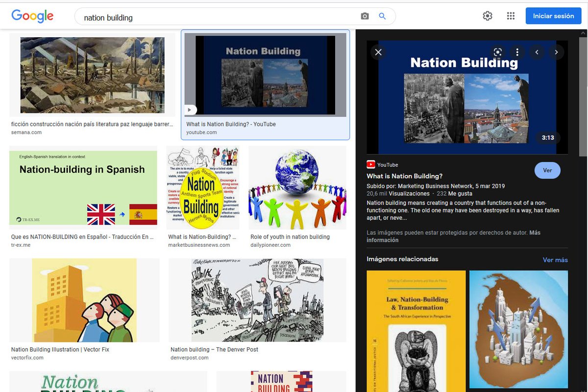The image size is (588, 392).
Task: Click 'Nation Building Illustration | Vector Fix' caption
Action: click(x=60, y=350)
